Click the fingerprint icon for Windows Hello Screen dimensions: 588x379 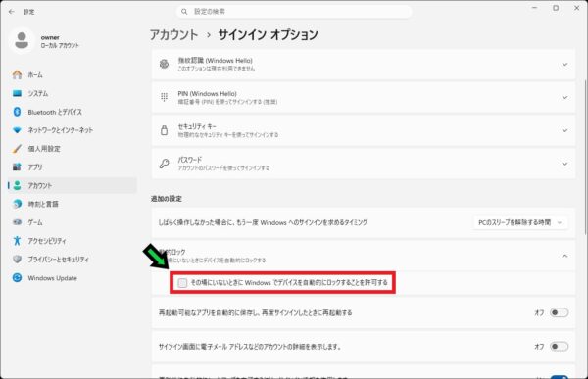164,64
